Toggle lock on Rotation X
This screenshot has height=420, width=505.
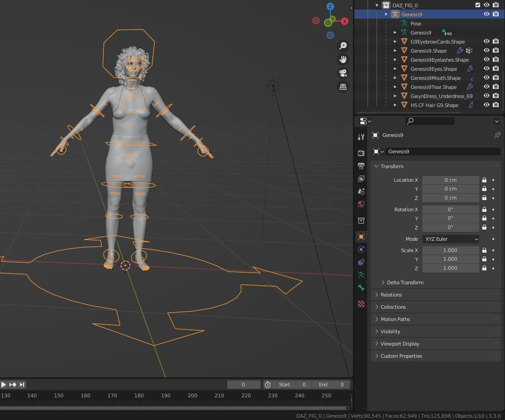[484, 210]
